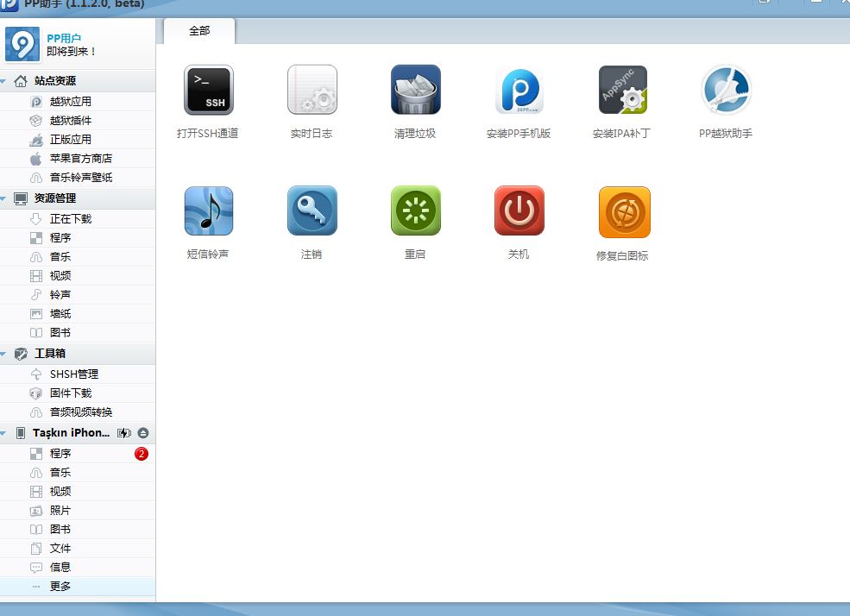Click the PP用户 avatar logo

[x=22, y=44]
